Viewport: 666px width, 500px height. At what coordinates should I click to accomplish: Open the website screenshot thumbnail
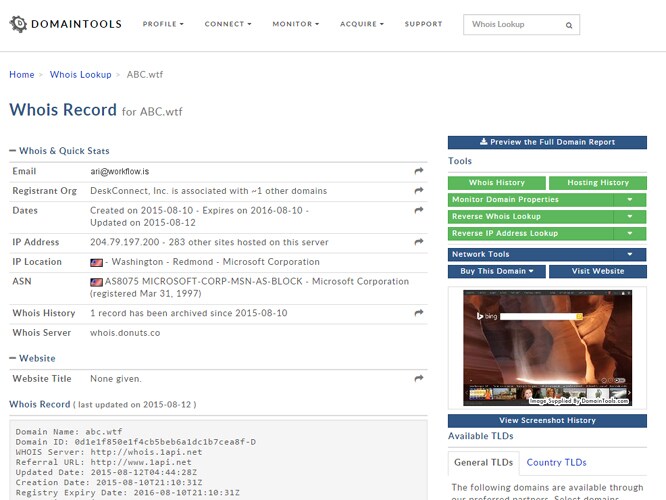click(x=547, y=348)
